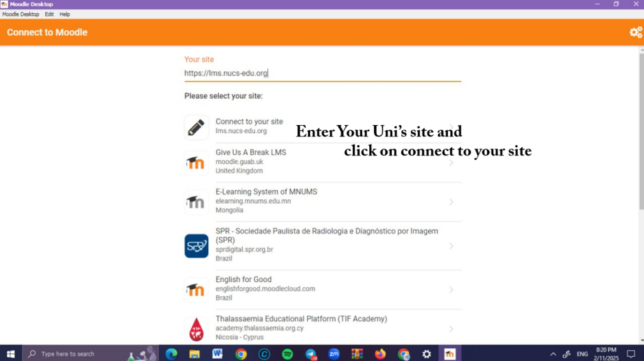
Task: Open the blue circular C app on taskbar
Action: click(264, 353)
